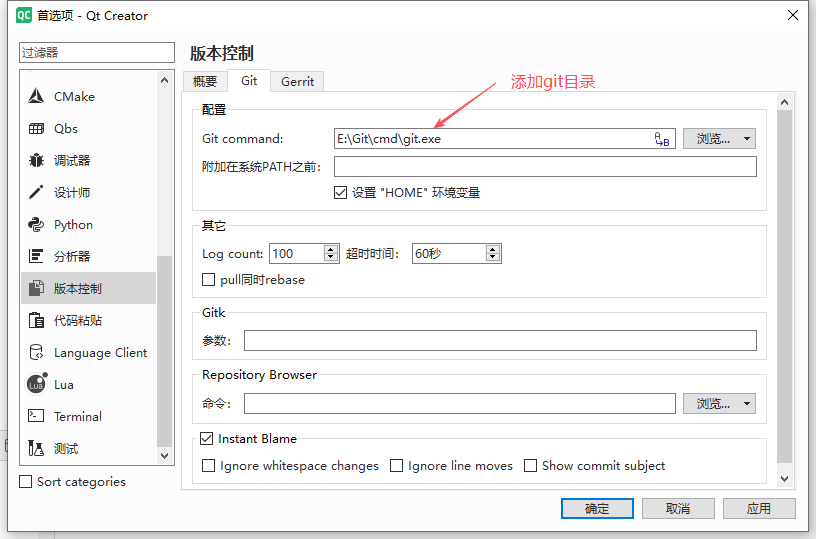
Task: Select Language Client category
Action: pyautogui.click(x=88, y=352)
